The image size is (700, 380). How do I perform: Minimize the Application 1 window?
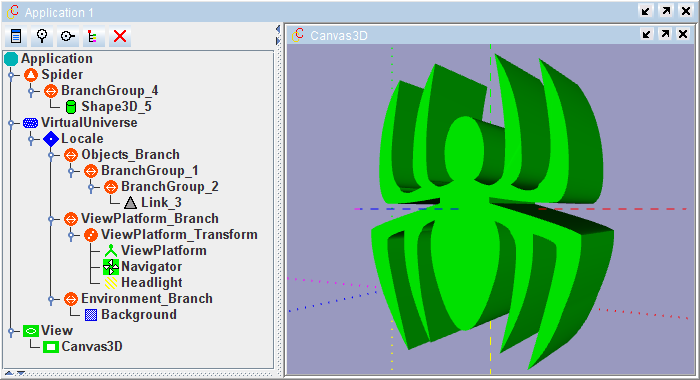[646, 11]
